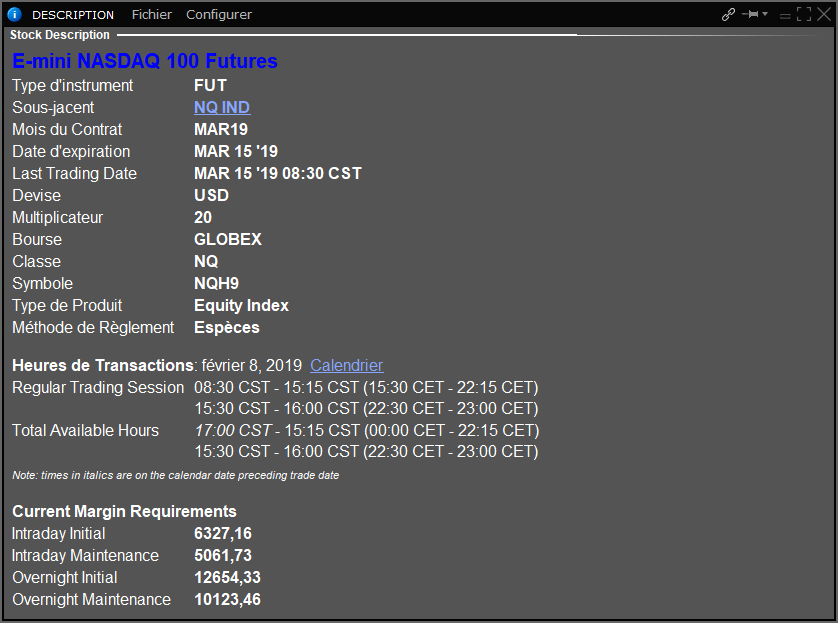Open the Calendrier link
Image resolution: width=838 pixels, height=623 pixels.
[346, 365]
